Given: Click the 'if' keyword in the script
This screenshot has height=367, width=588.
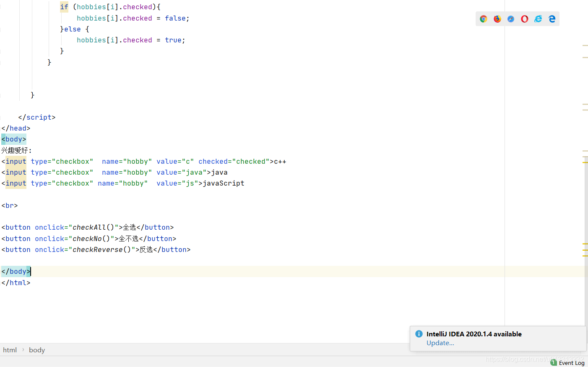Looking at the screenshot, I should point(64,7).
